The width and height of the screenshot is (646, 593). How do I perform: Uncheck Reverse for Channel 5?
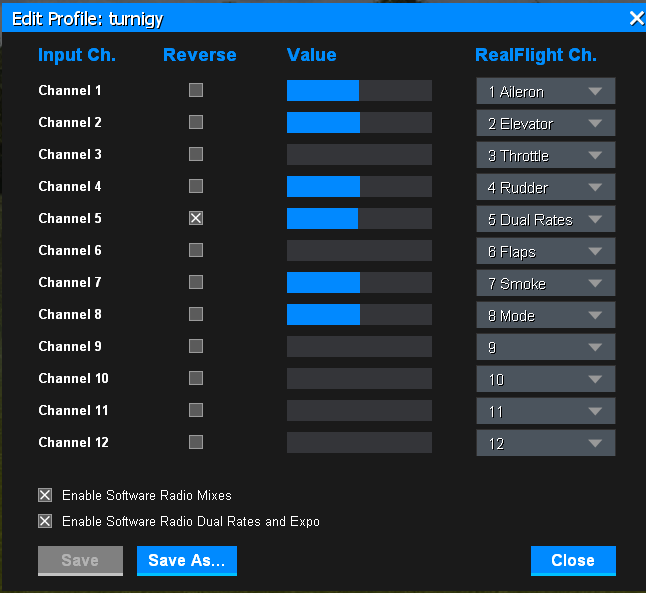click(x=196, y=218)
